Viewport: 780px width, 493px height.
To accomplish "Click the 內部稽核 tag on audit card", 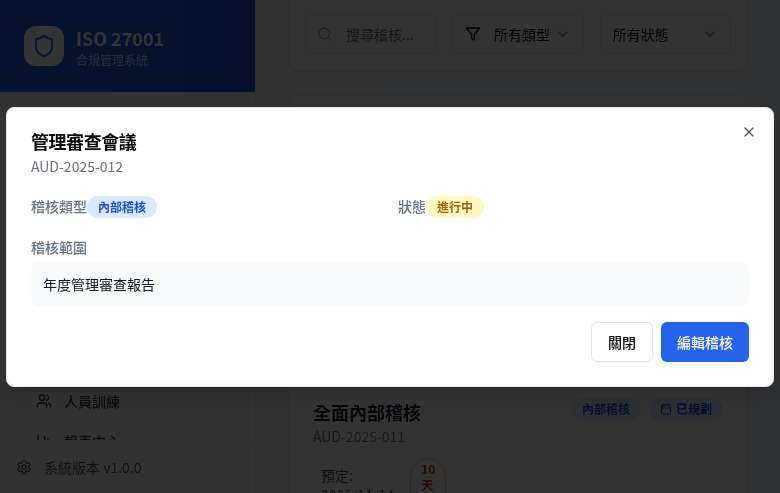I will click(606, 409).
